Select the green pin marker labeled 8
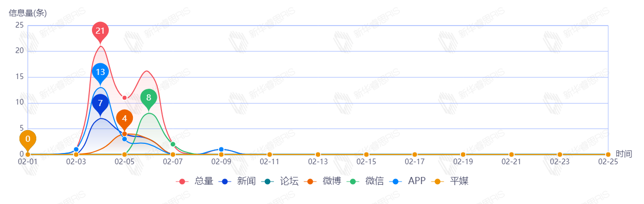The height and width of the screenshot is (204, 644). (149, 97)
